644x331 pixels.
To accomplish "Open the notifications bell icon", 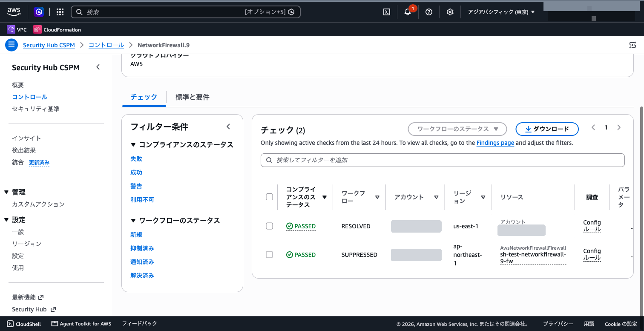I will click(x=408, y=12).
